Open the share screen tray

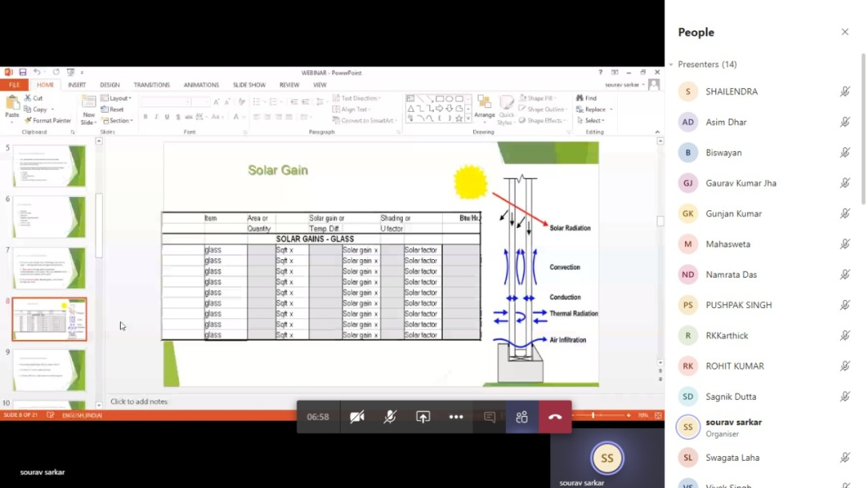point(423,417)
